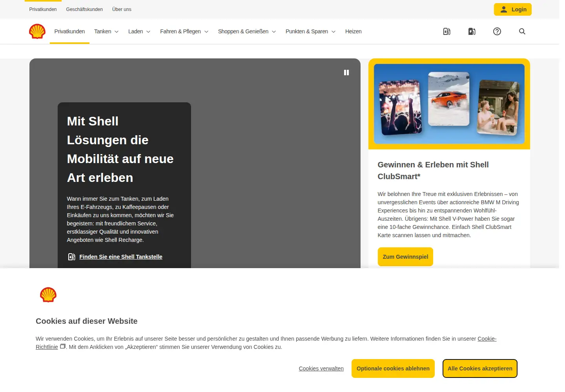Image resolution: width=565 pixels, height=392 pixels.
Task: Click the Login button
Action: pyautogui.click(x=513, y=9)
